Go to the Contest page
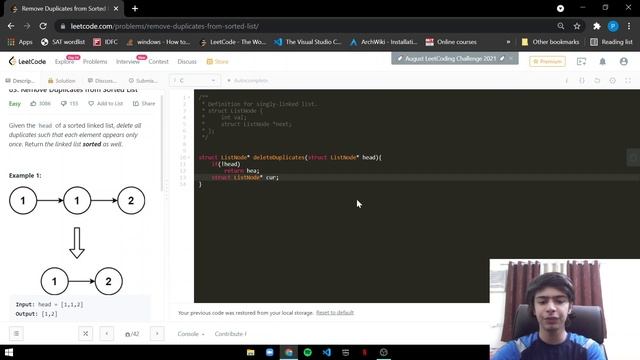The image size is (640, 360). (158, 62)
